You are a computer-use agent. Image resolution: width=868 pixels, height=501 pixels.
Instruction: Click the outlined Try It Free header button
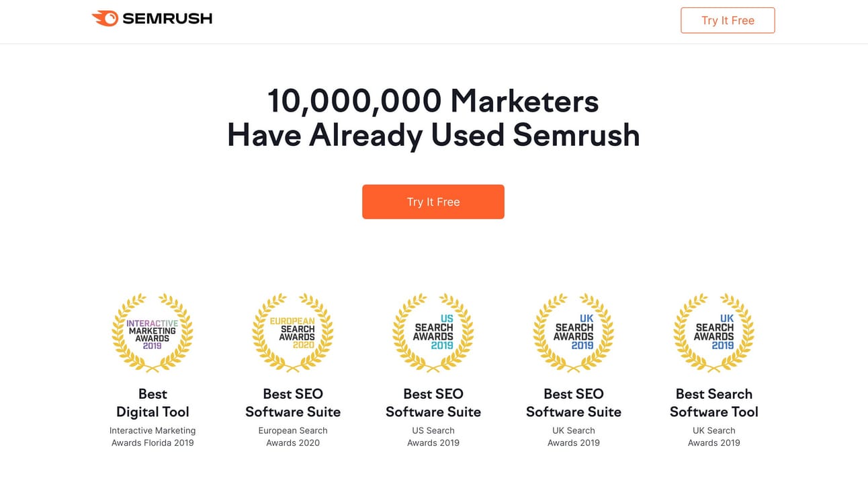point(728,20)
